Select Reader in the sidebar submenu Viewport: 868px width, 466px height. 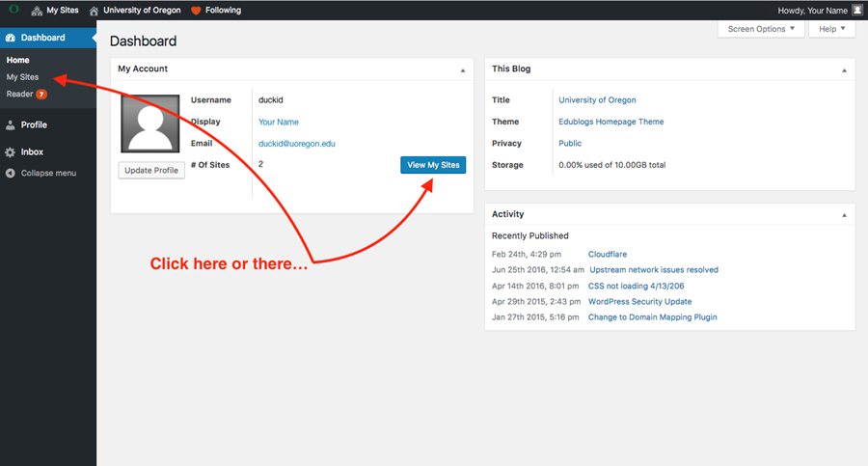pyautogui.click(x=19, y=95)
